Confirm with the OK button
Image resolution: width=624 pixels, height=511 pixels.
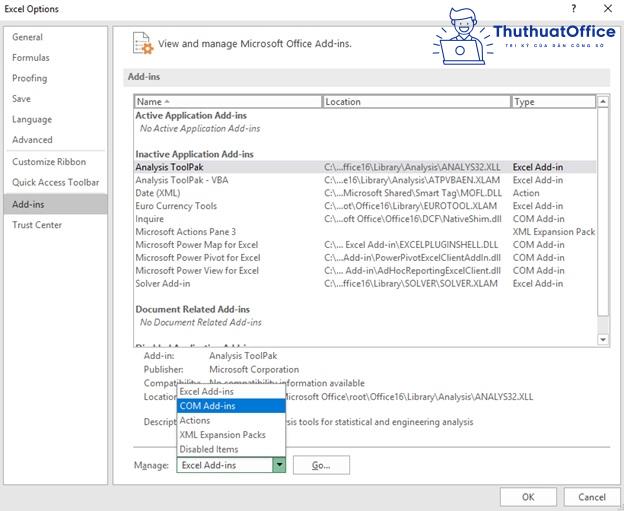[x=528, y=497]
